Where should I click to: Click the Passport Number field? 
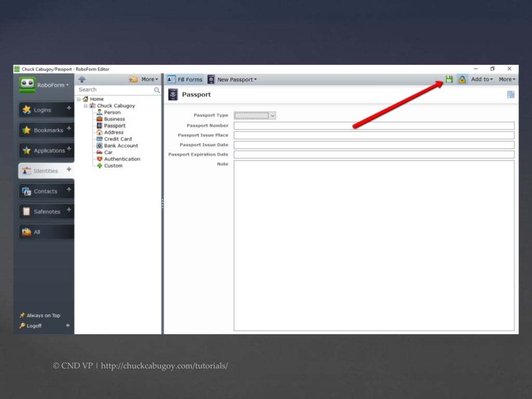[374, 126]
